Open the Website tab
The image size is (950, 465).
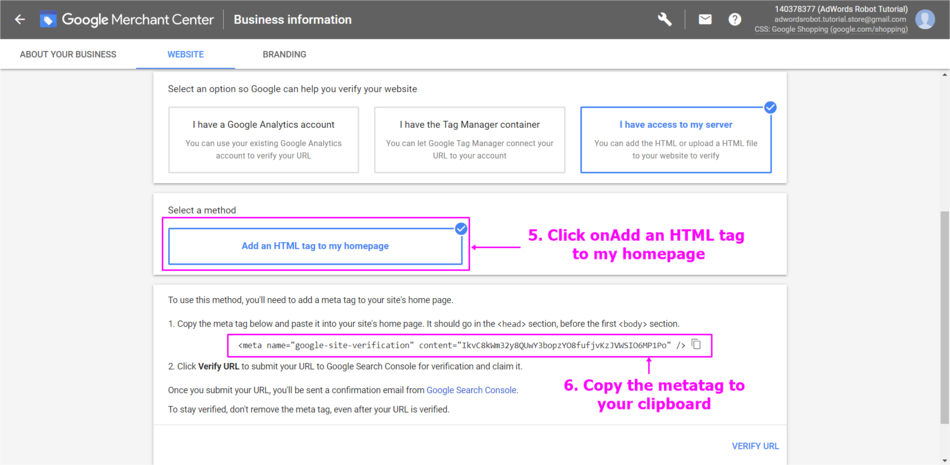186,54
